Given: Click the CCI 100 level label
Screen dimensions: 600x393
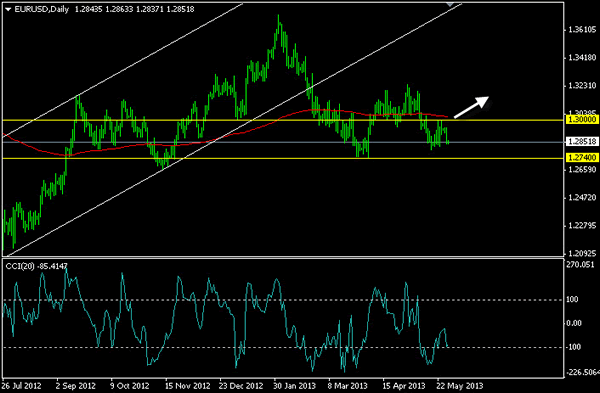Looking at the screenshot, I should point(572,300).
